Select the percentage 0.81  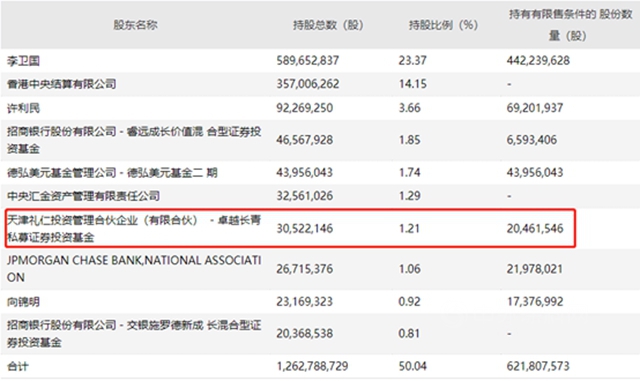click(409, 334)
